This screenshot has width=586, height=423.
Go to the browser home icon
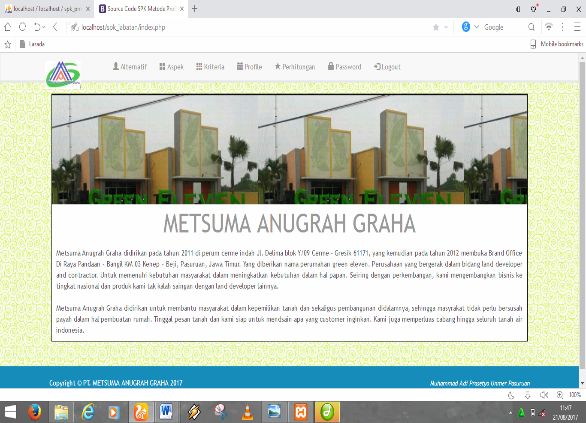(x=7, y=27)
